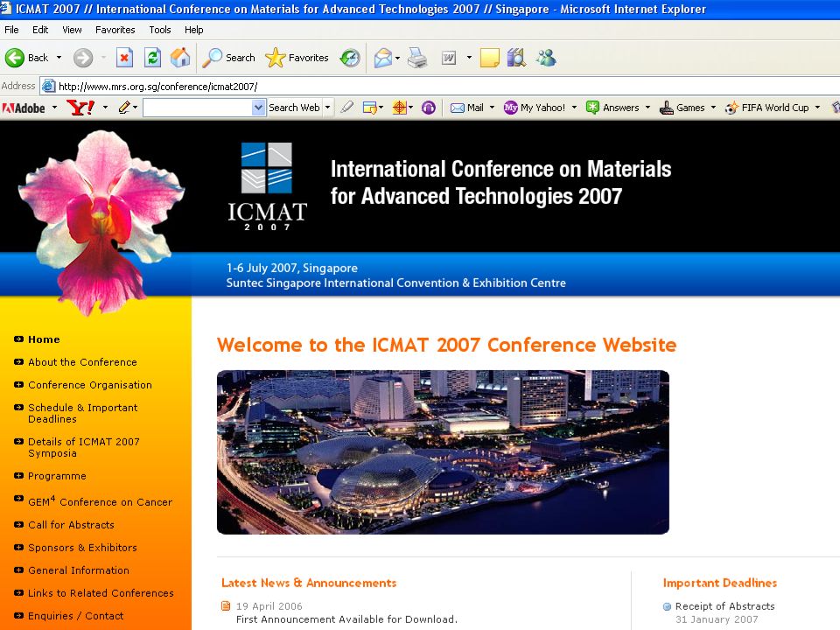The width and height of the screenshot is (840, 630).
Task: Expand the Back button history dropdown
Action: pos(59,58)
